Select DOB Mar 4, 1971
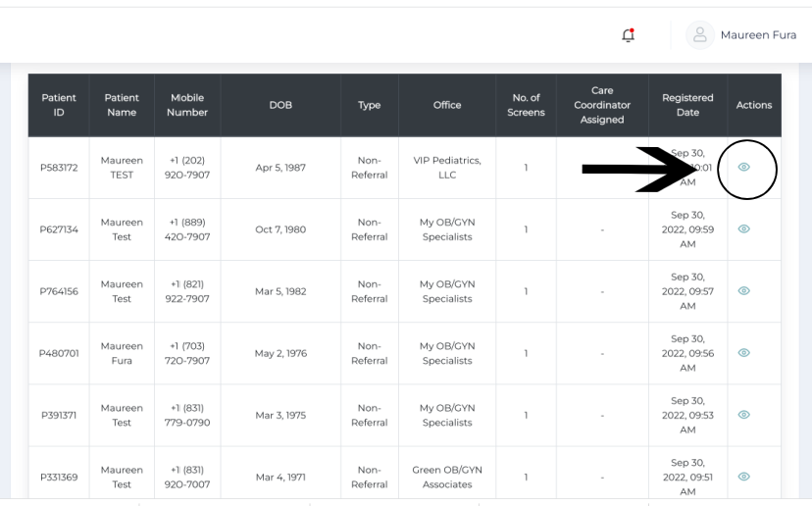The height and width of the screenshot is (506, 812). [x=280, y=477]
